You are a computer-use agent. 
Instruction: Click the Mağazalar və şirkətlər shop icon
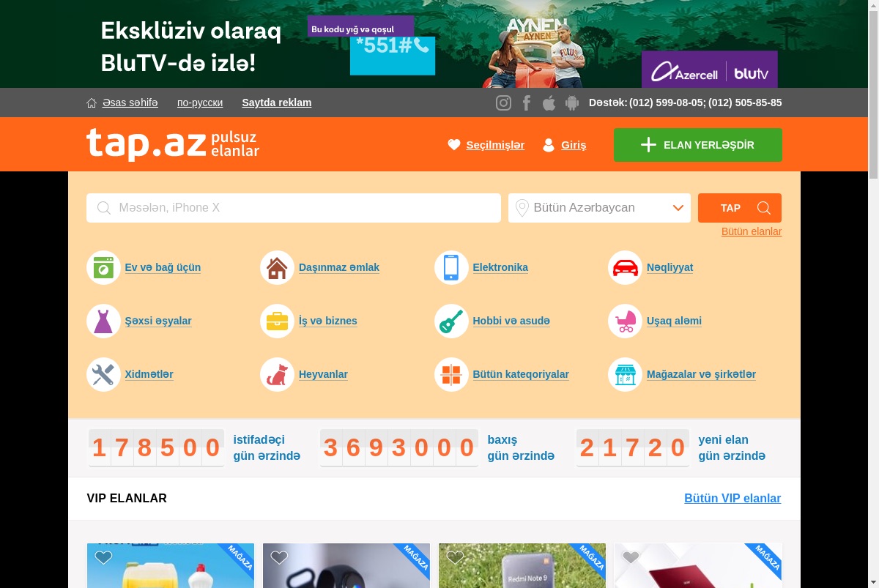pyautogui.click(x=625, y=374)
